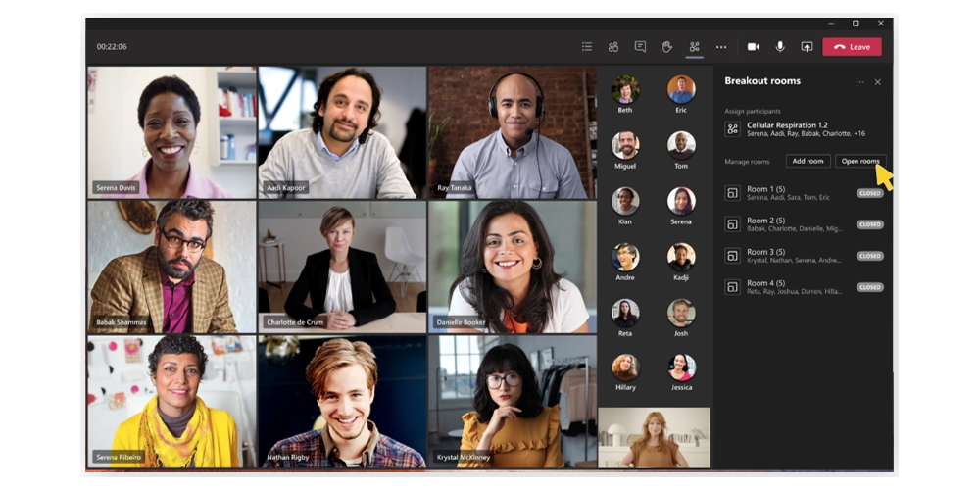
Task: Raise hand using the hand icon
Action: [666, 47]
